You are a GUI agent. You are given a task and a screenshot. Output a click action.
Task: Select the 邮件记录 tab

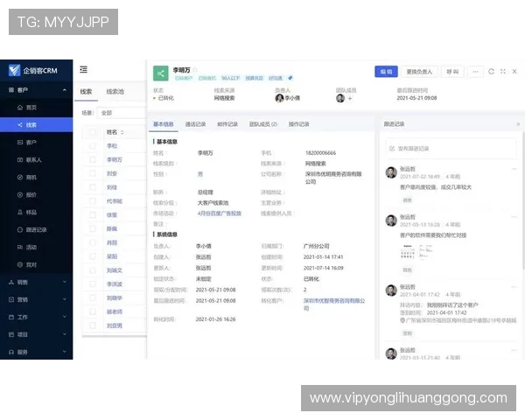click(227, 124)
